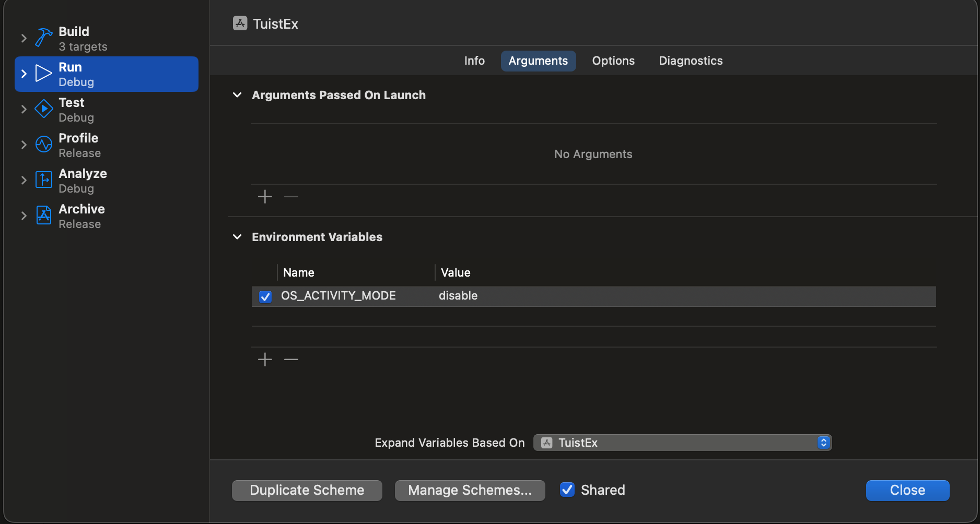Select Archive Release row
The height and width of the screenshot is (524, 980).
[107, 216]
